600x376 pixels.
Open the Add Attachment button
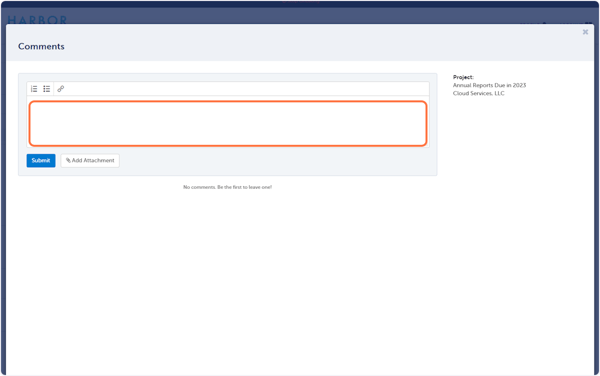point(90,161)
